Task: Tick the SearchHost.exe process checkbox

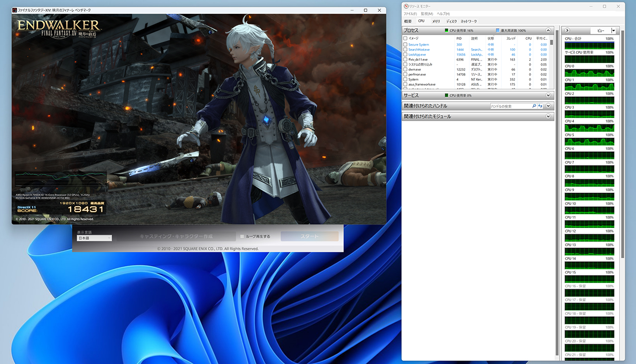Action: [x=405, y=50]
